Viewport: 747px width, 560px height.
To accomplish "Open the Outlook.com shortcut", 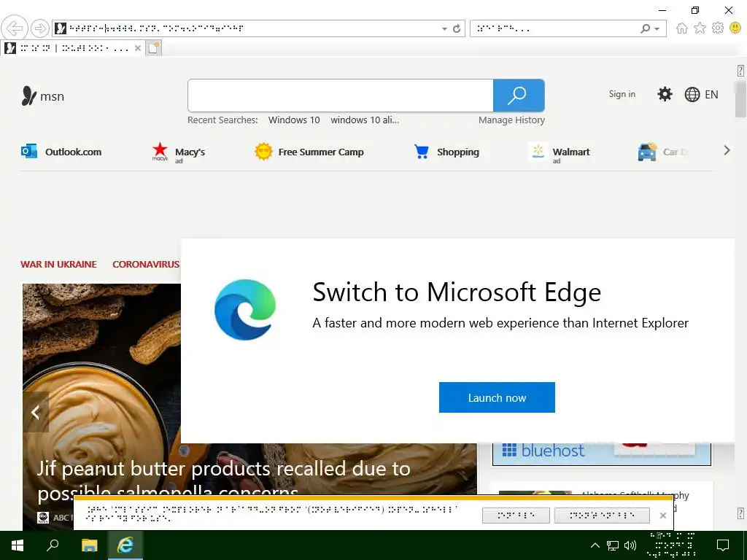I will (x=61, y=152).
